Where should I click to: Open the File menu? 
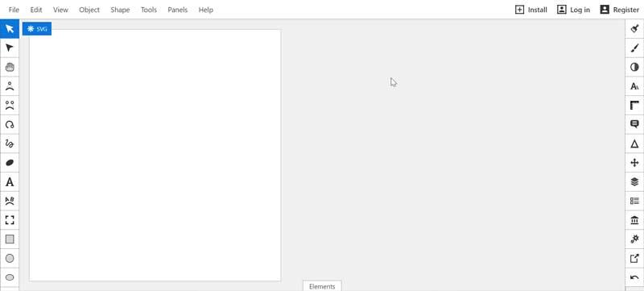tap(14, 10)
